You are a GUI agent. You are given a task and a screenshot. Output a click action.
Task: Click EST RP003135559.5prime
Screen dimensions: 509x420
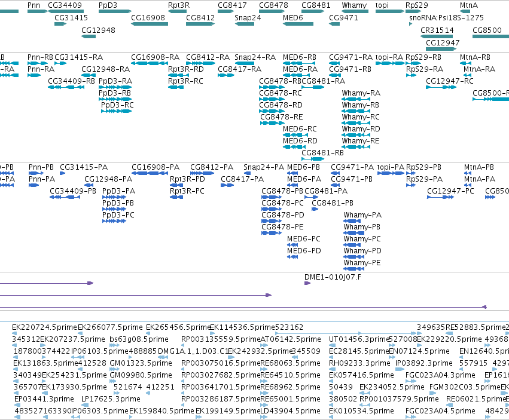(184, 345)
